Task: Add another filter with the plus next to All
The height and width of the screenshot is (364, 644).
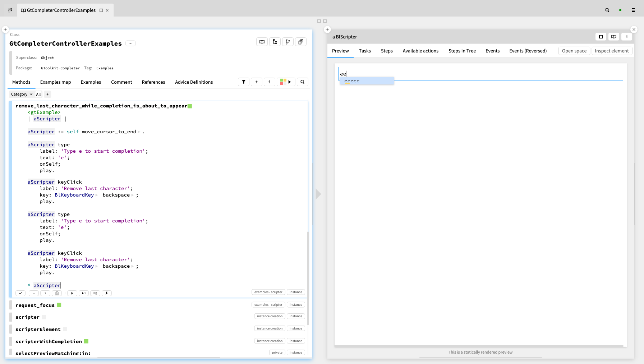Action: tap(47, 94)
